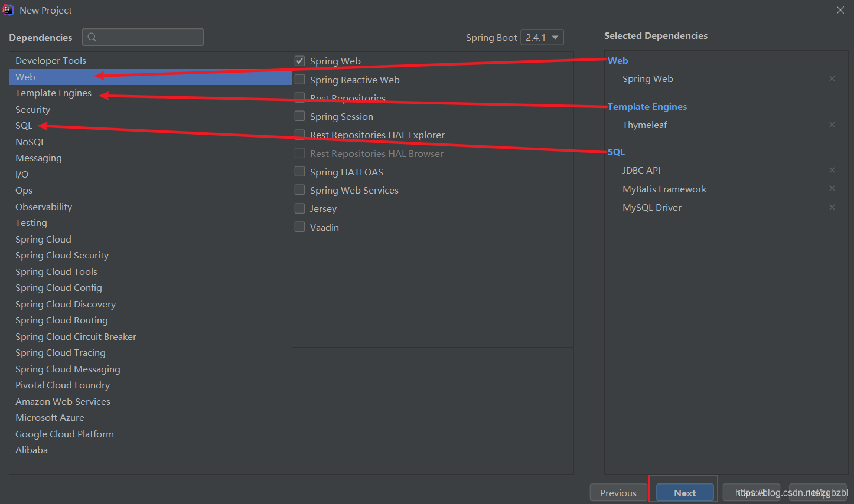Select Thymeleaf in Selected Dependencies
Screen dimensions: 854x504
tap(644, 125)
